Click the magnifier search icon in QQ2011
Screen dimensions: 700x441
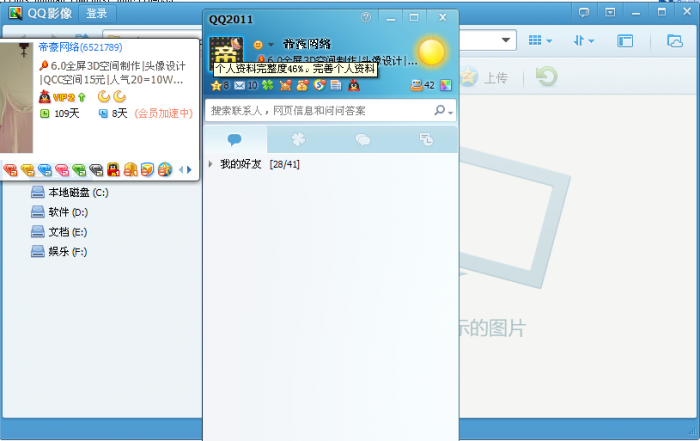tap(440, 110)
